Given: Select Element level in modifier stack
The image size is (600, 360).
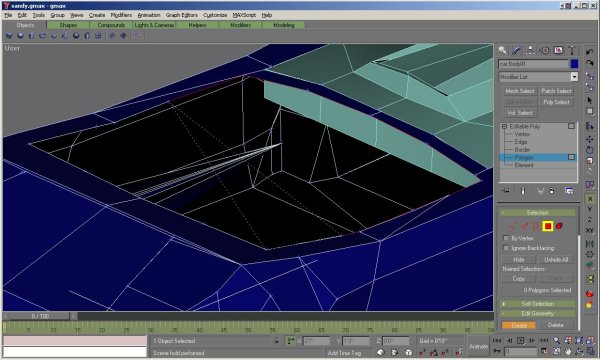Looking at the screenshot, I should [524, 165].
